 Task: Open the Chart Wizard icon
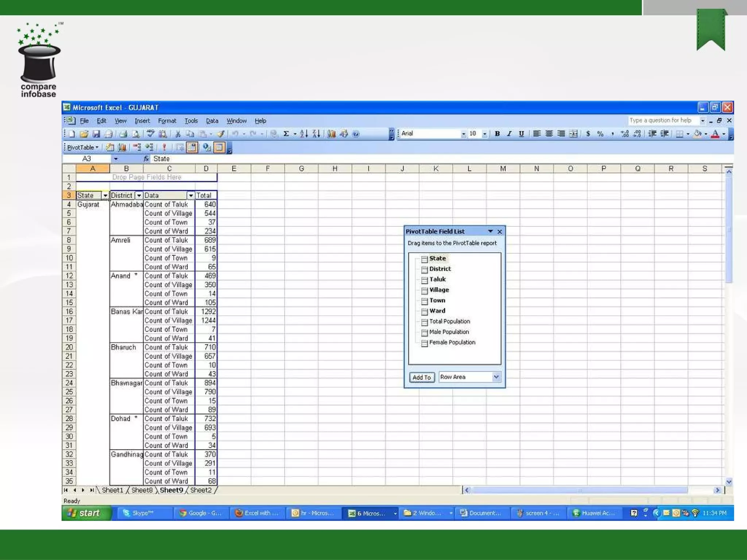coord(331,134)
